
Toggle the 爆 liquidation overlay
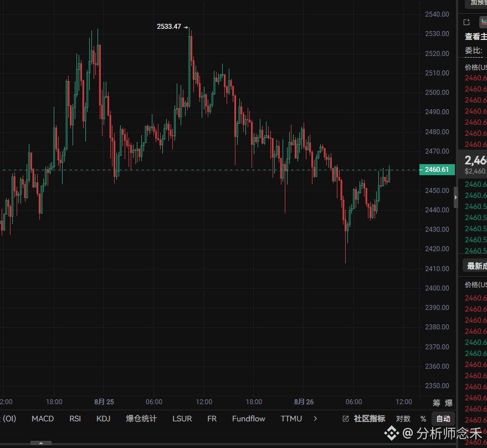(448, 403)
